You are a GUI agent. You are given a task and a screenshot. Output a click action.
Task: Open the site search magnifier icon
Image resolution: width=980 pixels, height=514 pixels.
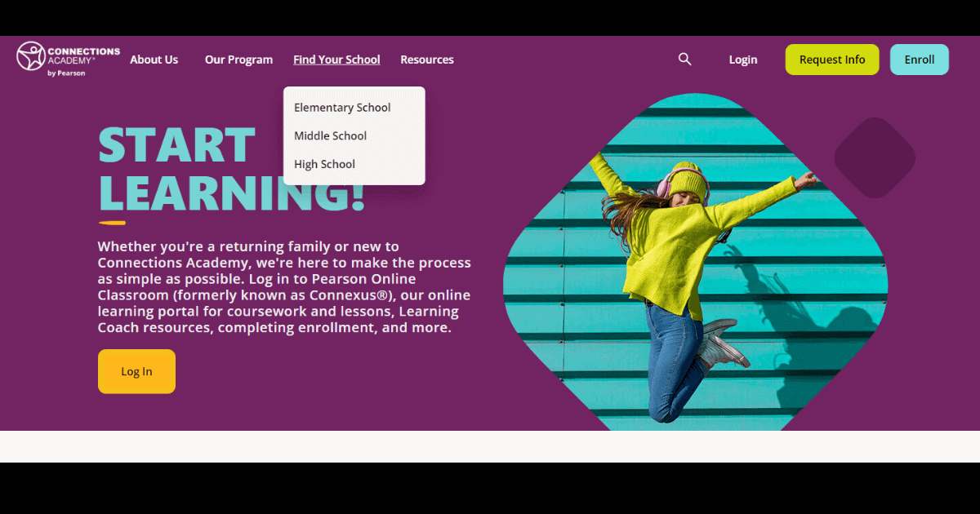click(x=685, y=59)
